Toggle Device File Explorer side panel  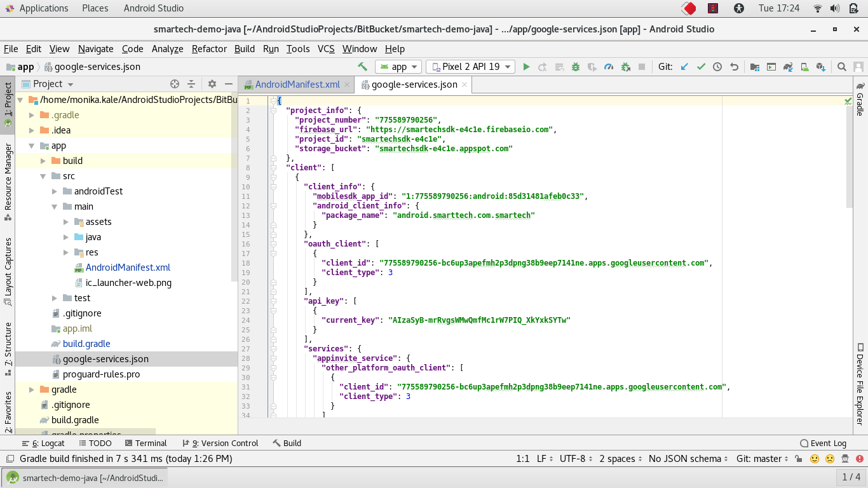[x=860, y=384]
